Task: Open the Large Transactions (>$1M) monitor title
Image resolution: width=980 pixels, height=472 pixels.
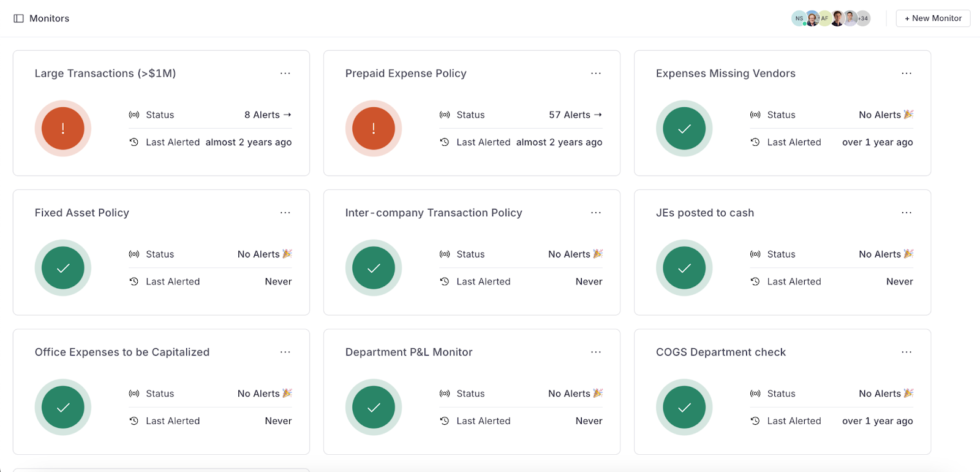Action: click(105, 74)
